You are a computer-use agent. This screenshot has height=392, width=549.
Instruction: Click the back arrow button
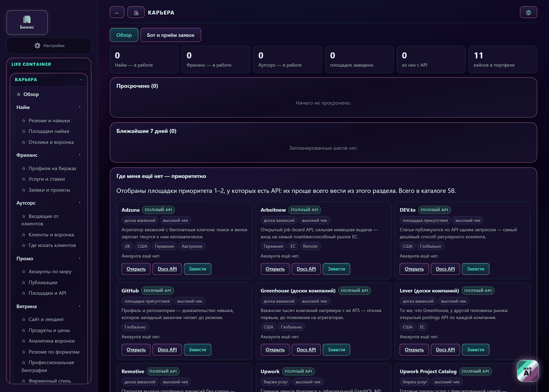tap(117, 12)
